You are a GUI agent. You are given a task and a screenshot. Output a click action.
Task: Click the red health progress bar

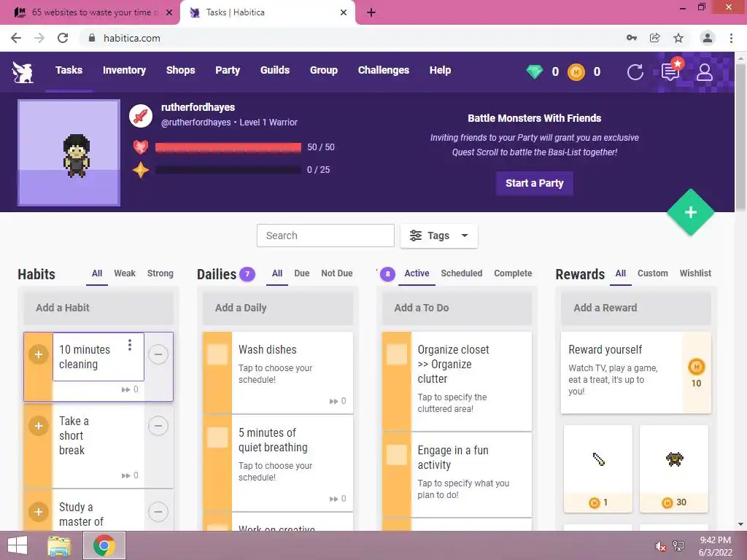point(228,147)
